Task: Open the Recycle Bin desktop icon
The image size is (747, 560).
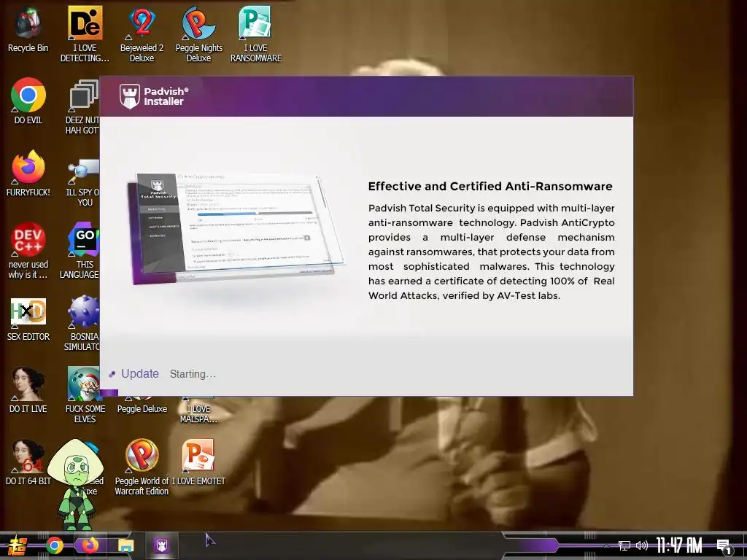Action: 28,28
